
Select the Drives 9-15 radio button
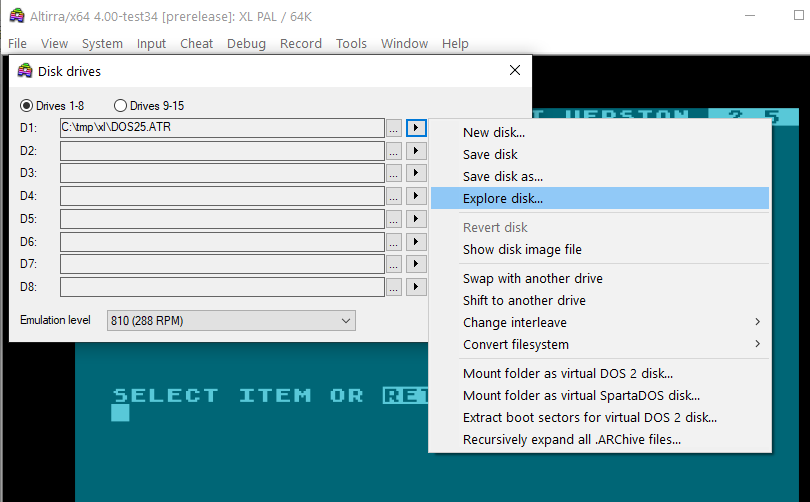[x=121, y=106]
